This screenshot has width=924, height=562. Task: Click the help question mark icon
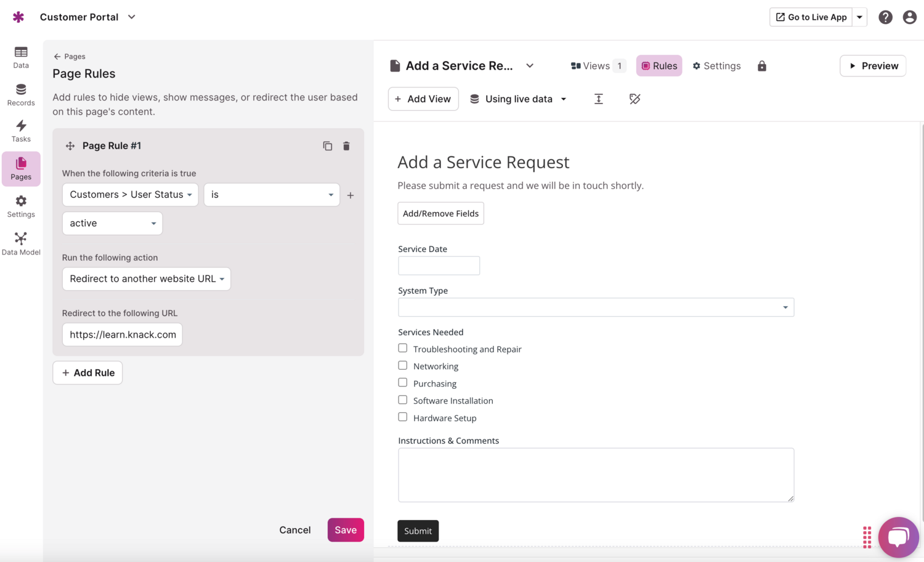tap(885, 17)
